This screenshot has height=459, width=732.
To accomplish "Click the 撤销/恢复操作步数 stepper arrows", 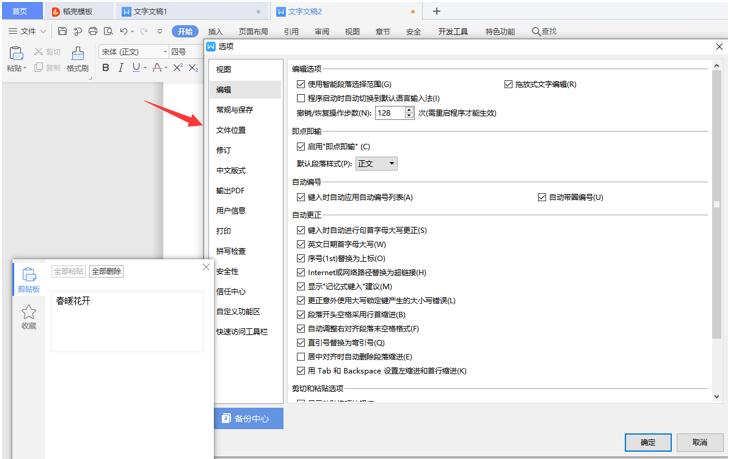I will (409, 113).
